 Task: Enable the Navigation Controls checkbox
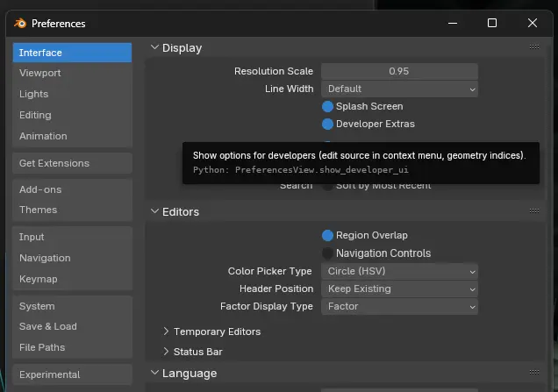click(x=327, y=253)
